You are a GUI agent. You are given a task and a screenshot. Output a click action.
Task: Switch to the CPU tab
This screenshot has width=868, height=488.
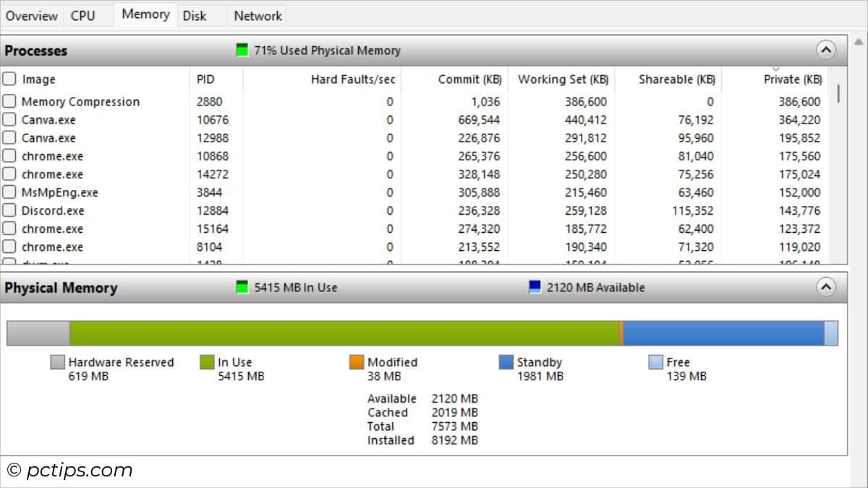(83, 16)
